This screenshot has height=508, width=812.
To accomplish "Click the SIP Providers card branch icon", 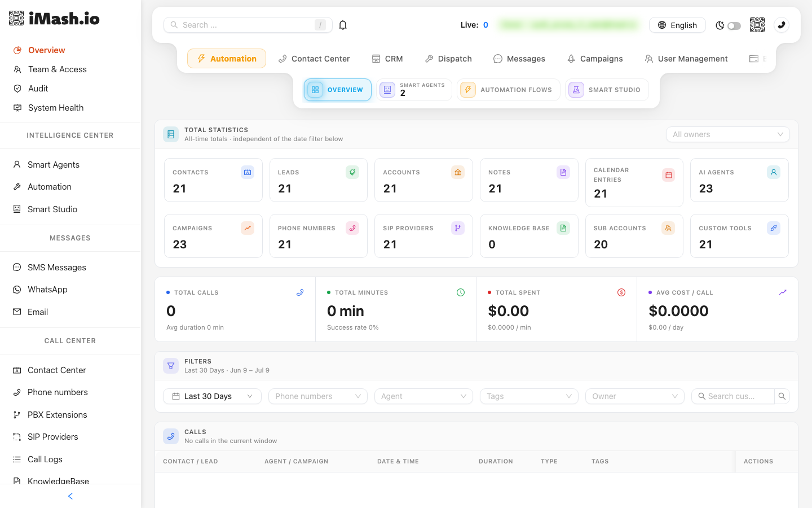I will pyautogui.click(x=458, y=228).
